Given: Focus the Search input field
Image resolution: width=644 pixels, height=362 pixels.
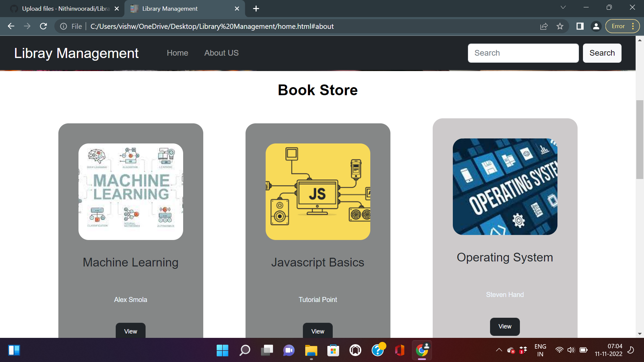Looking at the screenshot, I should click(523, 53).
